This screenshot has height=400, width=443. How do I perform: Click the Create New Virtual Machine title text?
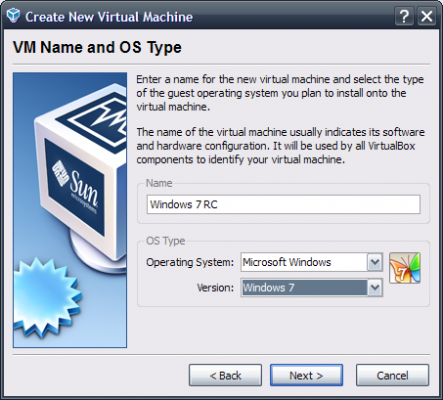pyautogui.click(x=109, y=17)
